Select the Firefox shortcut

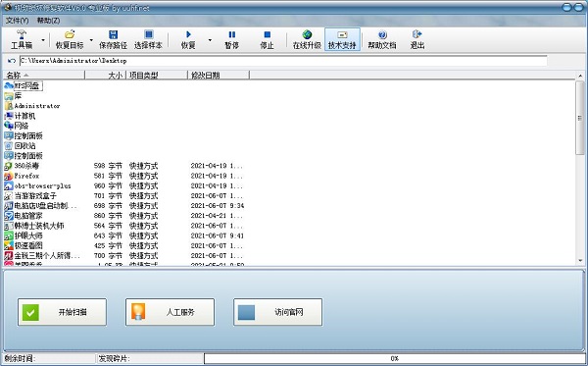tap(22, 176)
